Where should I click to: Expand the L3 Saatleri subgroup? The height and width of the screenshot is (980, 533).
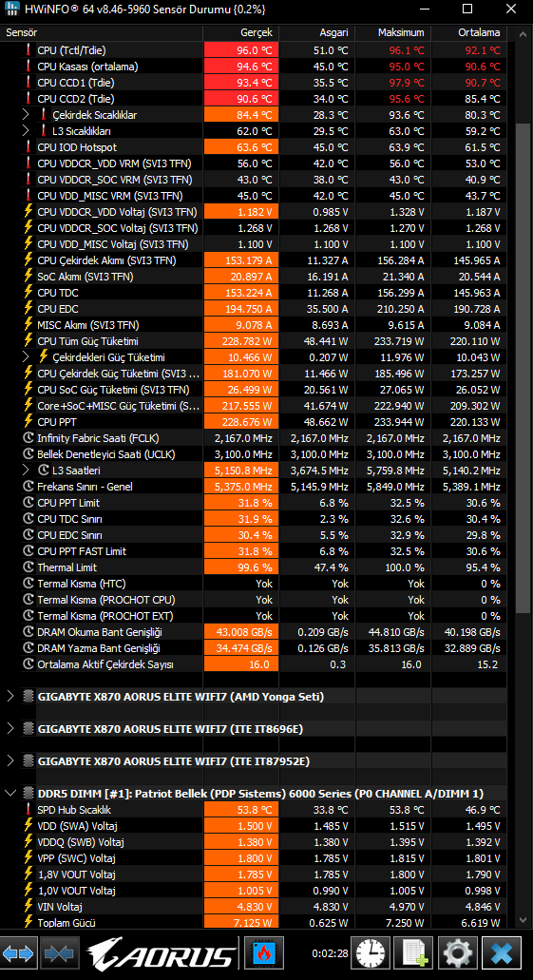(26, 470)
